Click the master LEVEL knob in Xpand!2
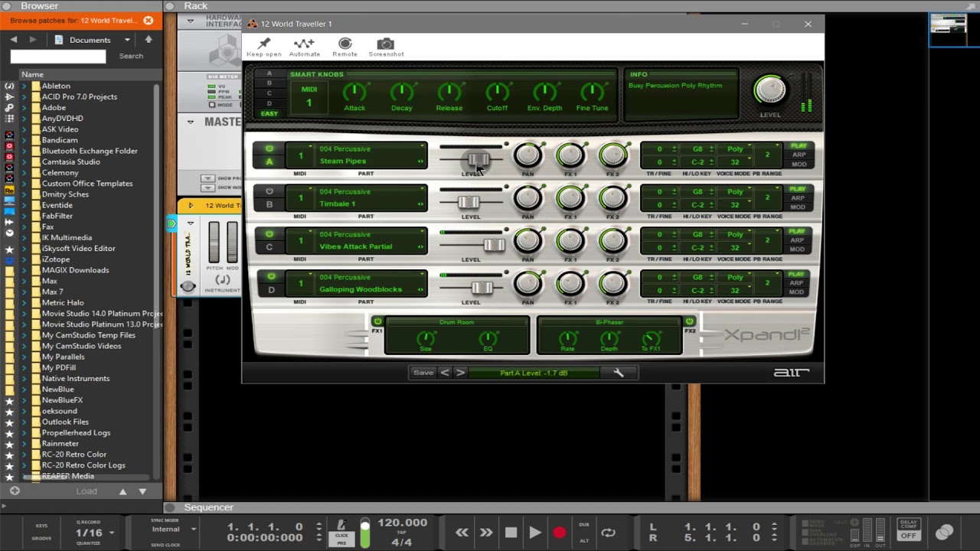Viewport: 980px width, 551px height. pos(769,91)
